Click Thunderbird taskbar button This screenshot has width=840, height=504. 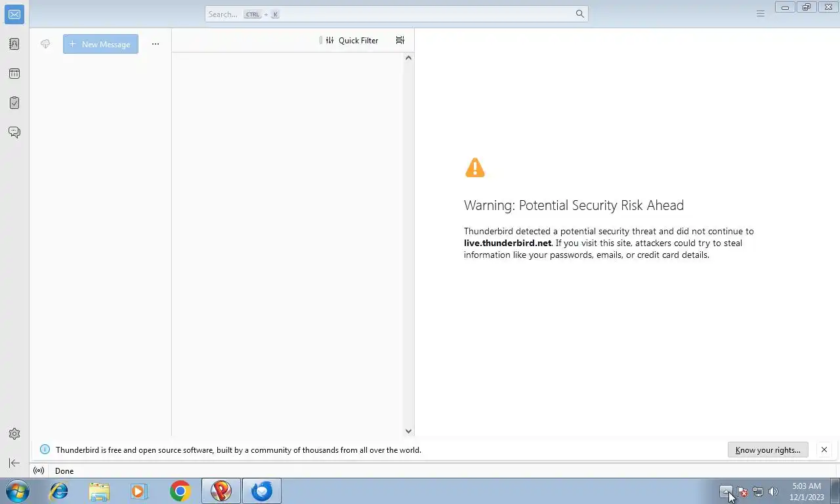point(262,491)
